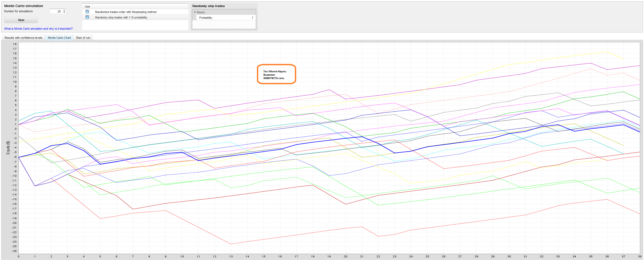Switch to Results with confidence levels tab

23,38
